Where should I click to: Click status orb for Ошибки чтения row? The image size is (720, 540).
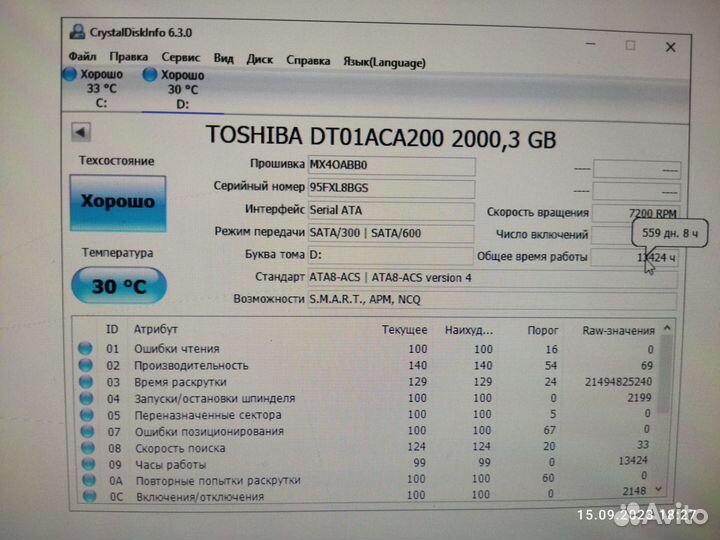85,349
